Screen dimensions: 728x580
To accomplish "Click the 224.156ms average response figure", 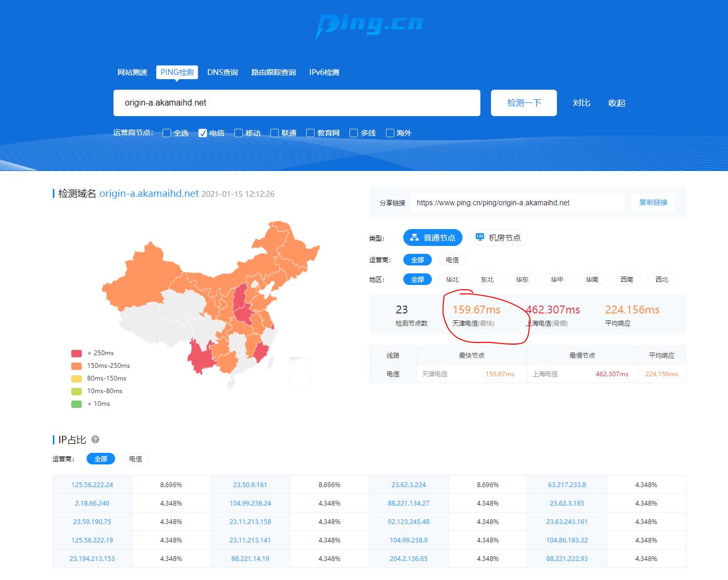I will [x=632, y=310].
